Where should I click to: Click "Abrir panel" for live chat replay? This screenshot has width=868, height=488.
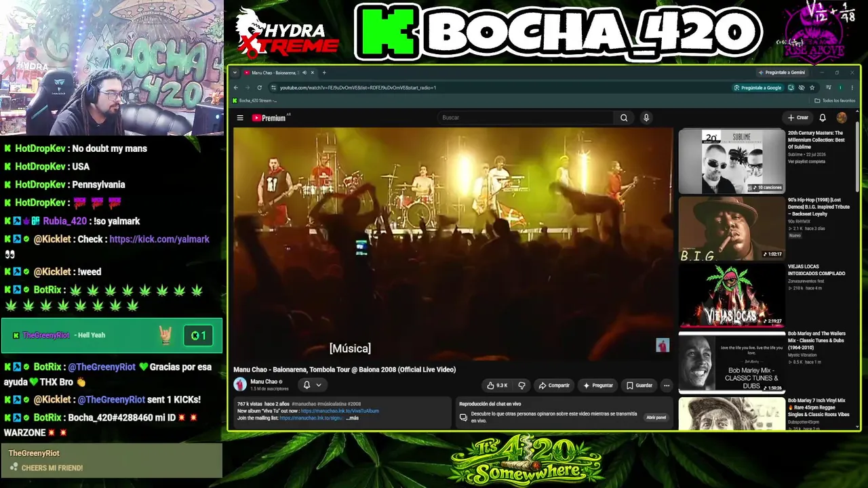(x=656, y=418)
